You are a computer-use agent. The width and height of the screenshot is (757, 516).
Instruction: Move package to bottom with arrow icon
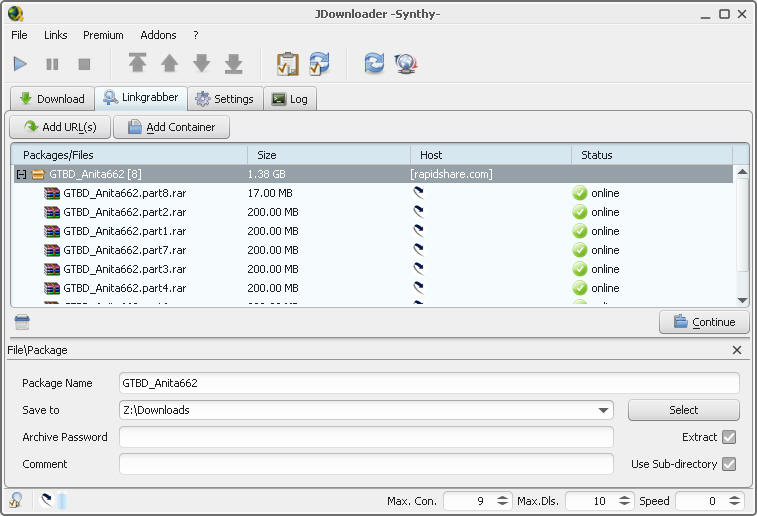(233, 64)
